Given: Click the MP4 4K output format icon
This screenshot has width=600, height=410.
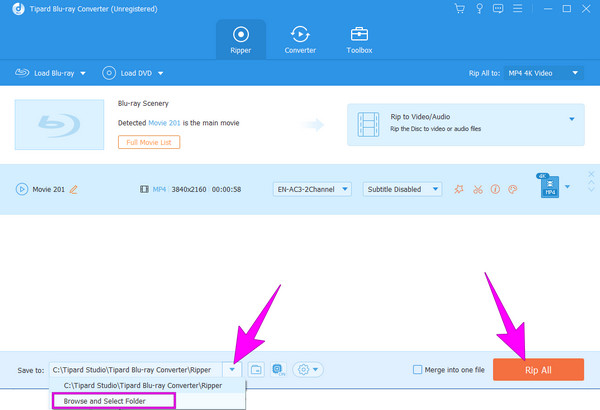Looking at the screenshot, I should pyautogui.click(x=549, y=186).
